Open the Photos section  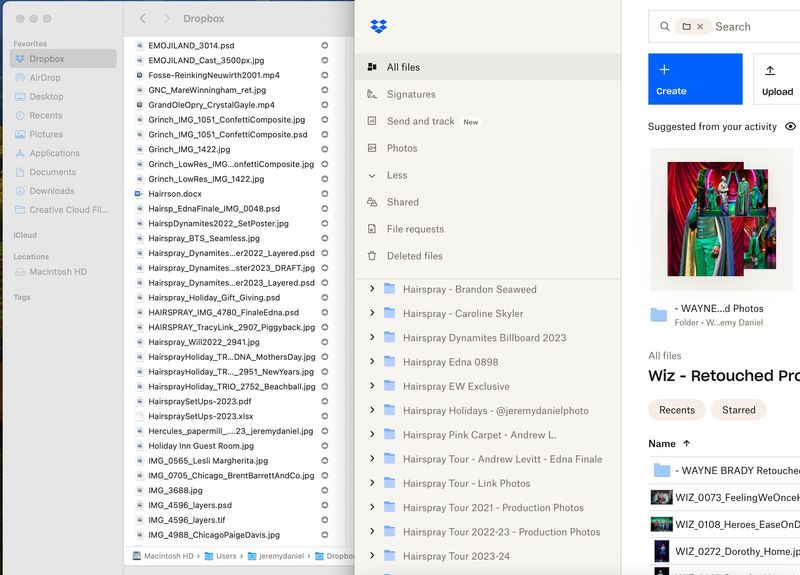tap(402, 148)
